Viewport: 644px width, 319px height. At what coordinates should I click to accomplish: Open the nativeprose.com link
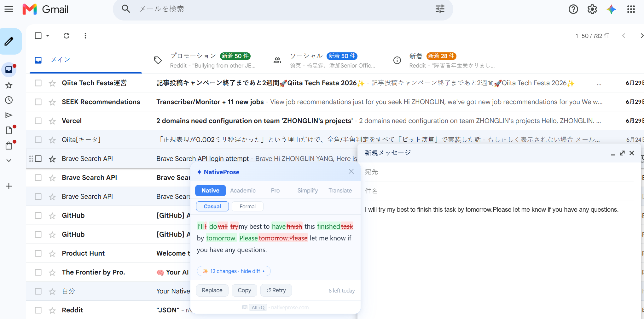290,307
